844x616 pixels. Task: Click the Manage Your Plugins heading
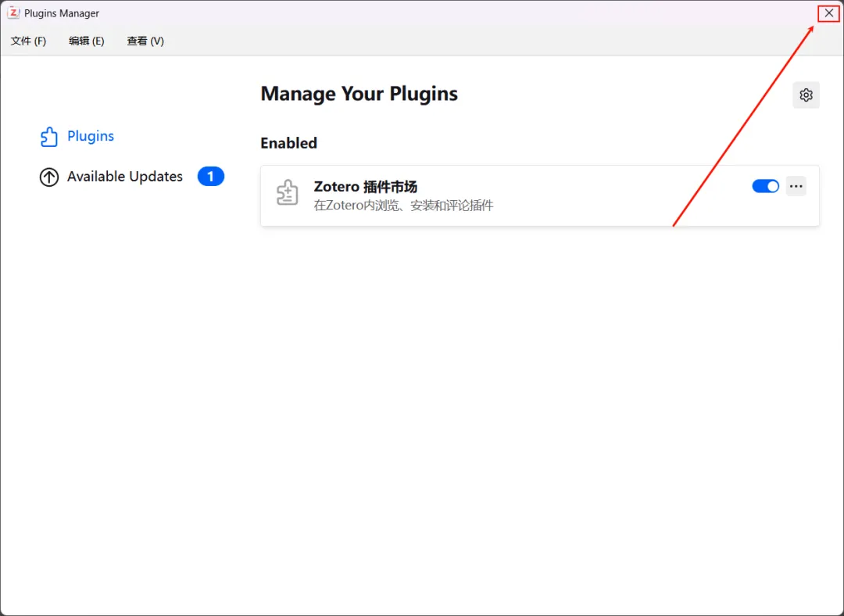(x=359, y=94)
